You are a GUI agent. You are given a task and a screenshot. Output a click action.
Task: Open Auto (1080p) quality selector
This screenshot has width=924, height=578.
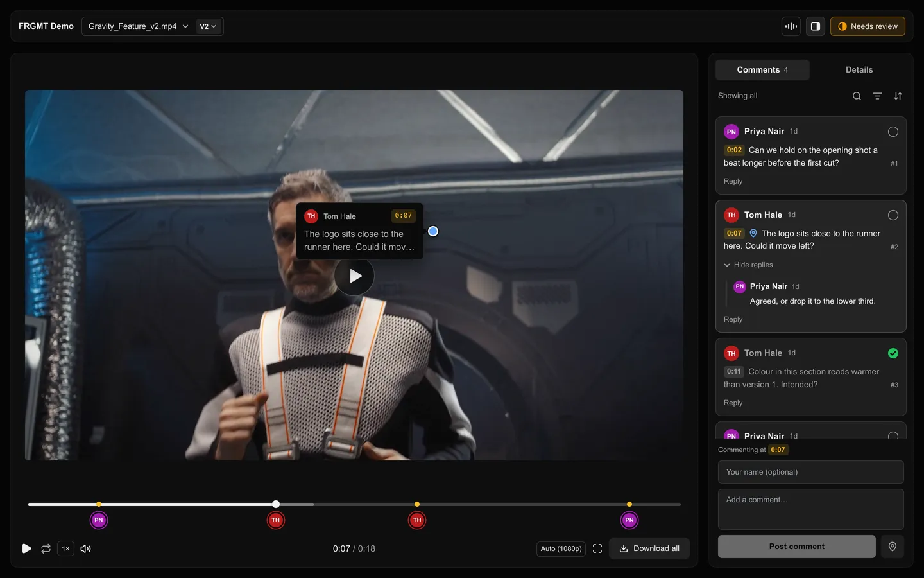[561, 548]
